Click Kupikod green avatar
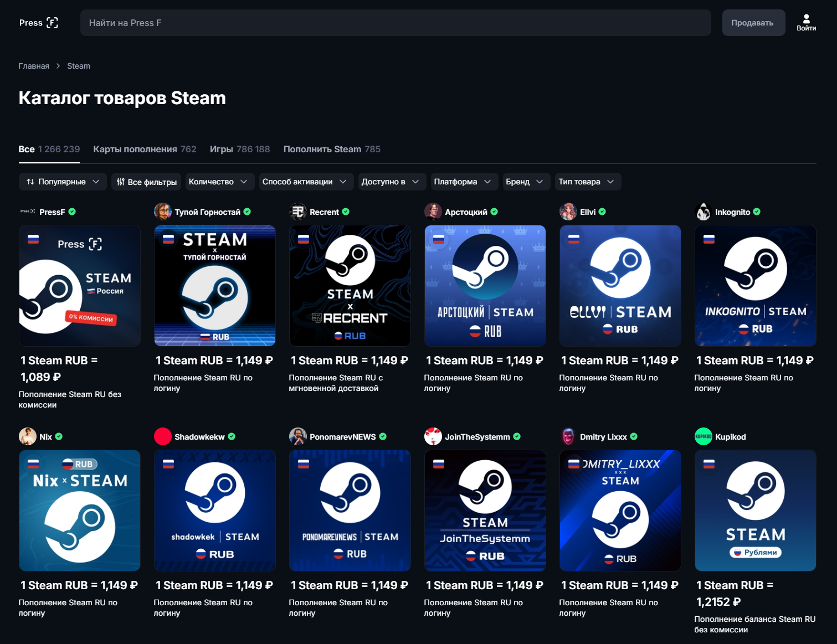 (704, 436)
